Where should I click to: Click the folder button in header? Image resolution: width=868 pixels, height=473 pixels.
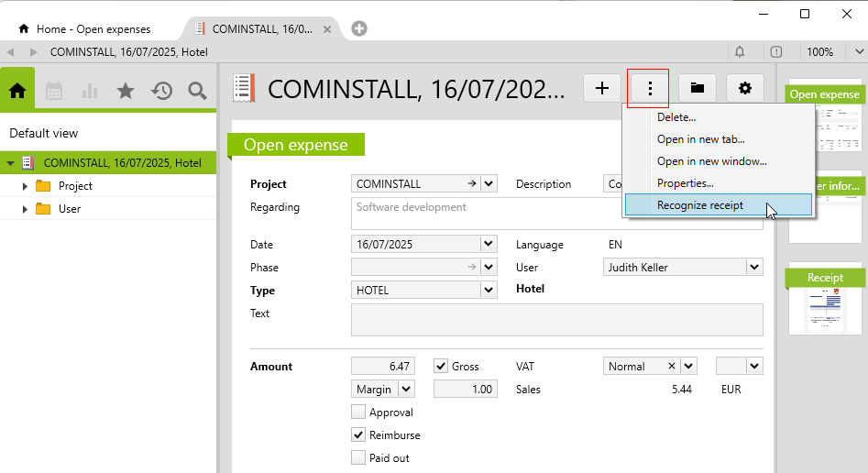(698, 88)
